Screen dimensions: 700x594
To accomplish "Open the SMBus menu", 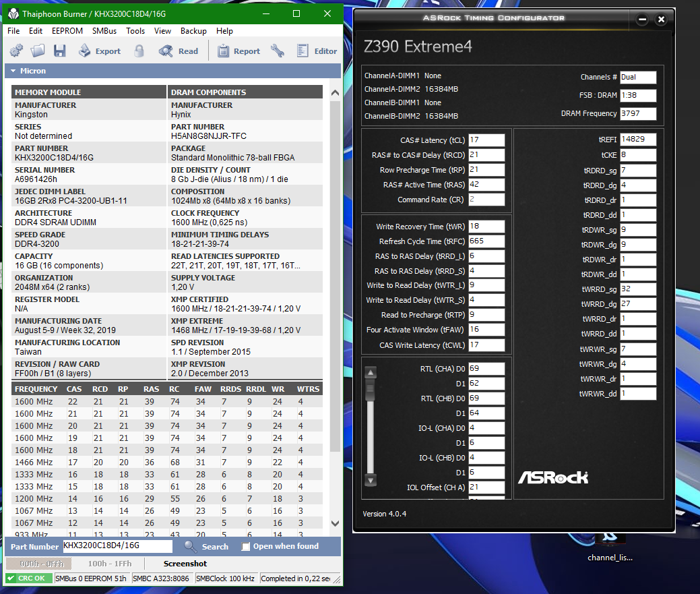I will (104, 31).
